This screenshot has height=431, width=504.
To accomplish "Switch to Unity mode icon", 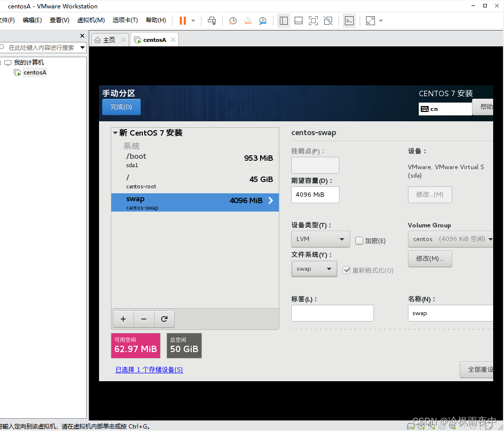I will 328,21.
